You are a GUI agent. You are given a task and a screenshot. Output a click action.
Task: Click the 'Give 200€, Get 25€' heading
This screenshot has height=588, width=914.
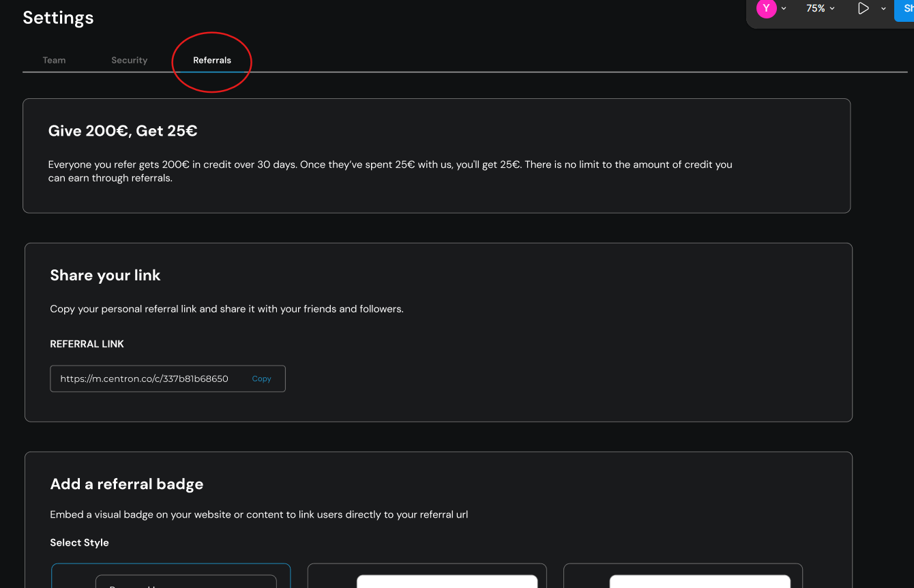click(123, 131)
